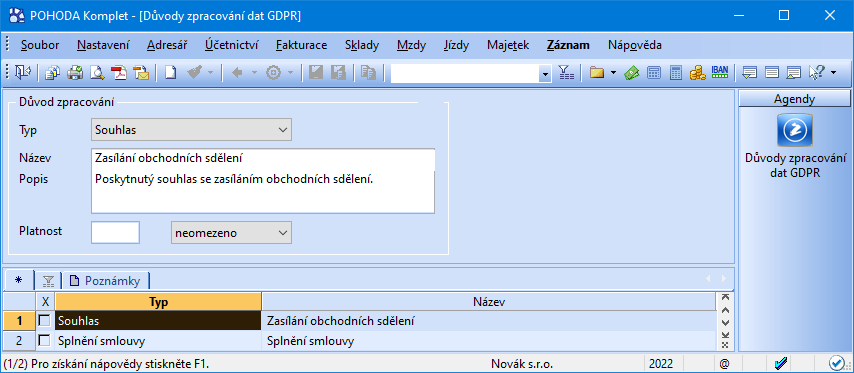Jump to last record arrow in table
This screenshot has width=854, height=373.
pos(724,334)
